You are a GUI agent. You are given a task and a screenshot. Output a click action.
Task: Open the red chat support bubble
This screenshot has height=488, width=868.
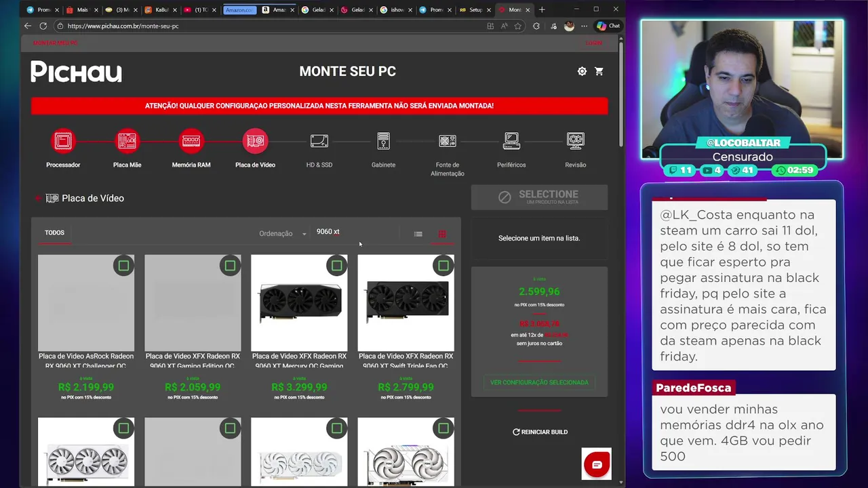pyautogui.click(x=597, y=464)
